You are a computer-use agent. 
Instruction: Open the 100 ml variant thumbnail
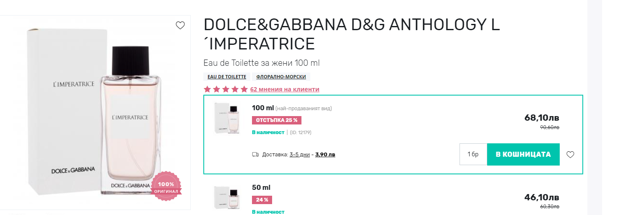tap(226, 119)
